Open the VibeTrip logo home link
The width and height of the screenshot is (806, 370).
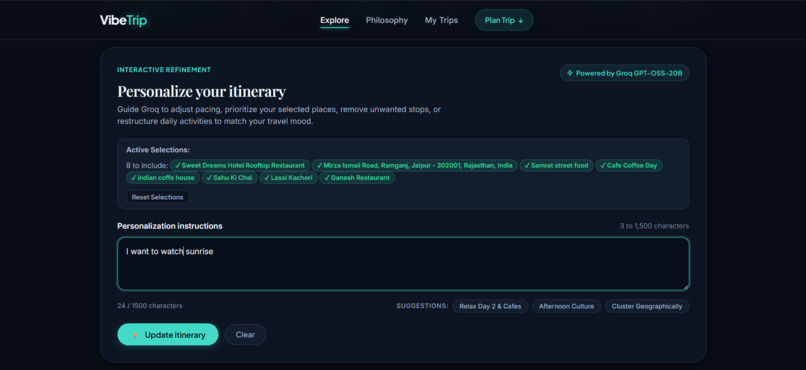pyautogui.click(x=123, y=21)
